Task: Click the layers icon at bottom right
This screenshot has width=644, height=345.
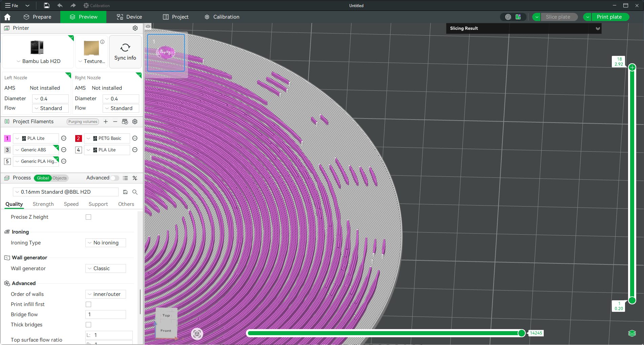Action: 632,333
